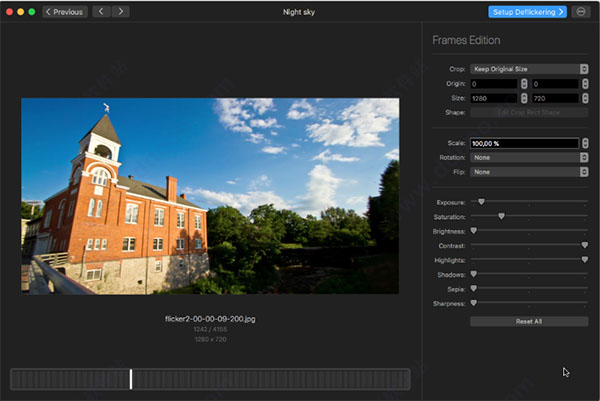Viewport: 600px width, 401px height.
Task: Click the Origin Y input field
Action: point(555,84)
